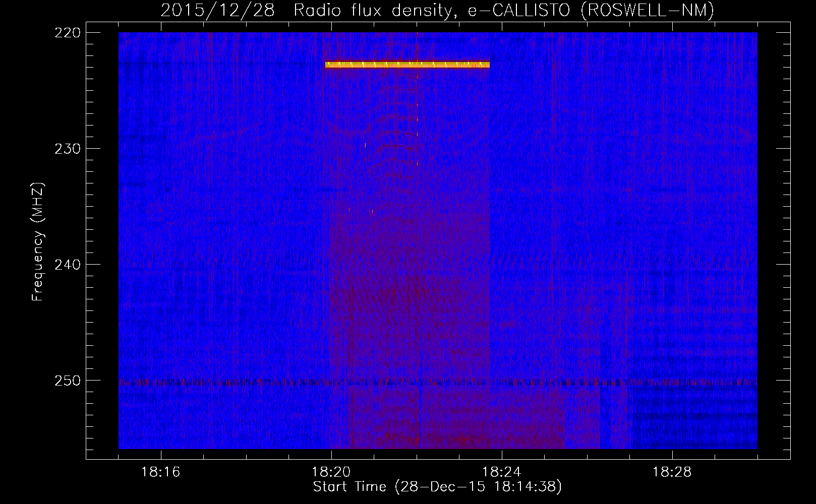Image resolution: width=816 pixels, height=504 pixels.
Task: Select the 230 frequency tick label
Action: 67,149
